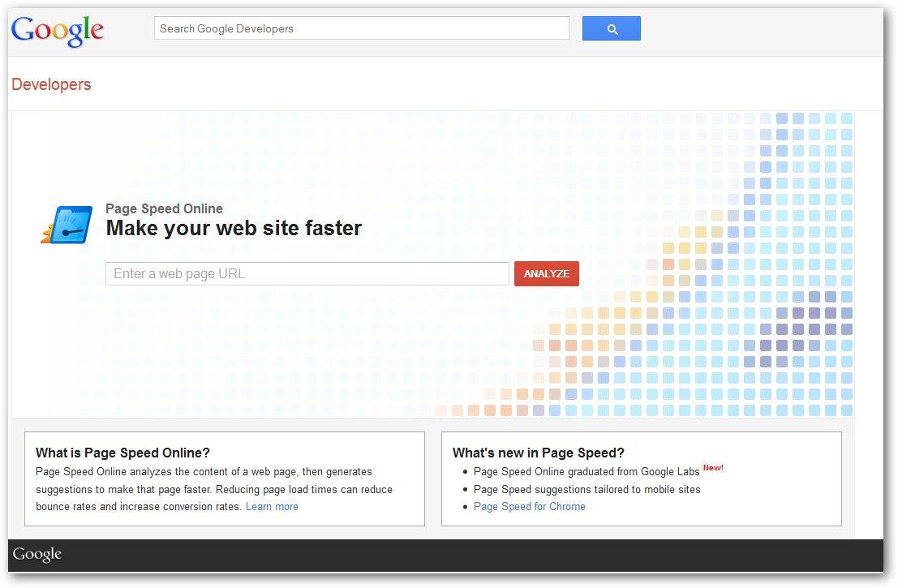Open the Developers link

coord(51,84)
